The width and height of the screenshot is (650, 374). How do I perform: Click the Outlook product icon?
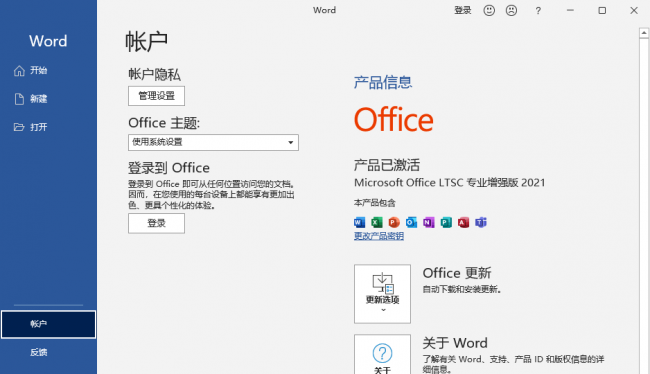click(411, 223)
